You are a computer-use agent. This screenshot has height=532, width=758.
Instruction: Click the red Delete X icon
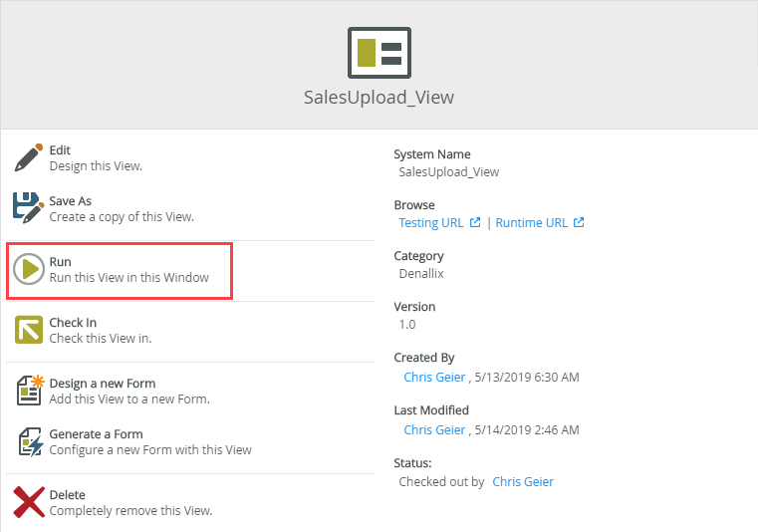(x=29, y=502)
